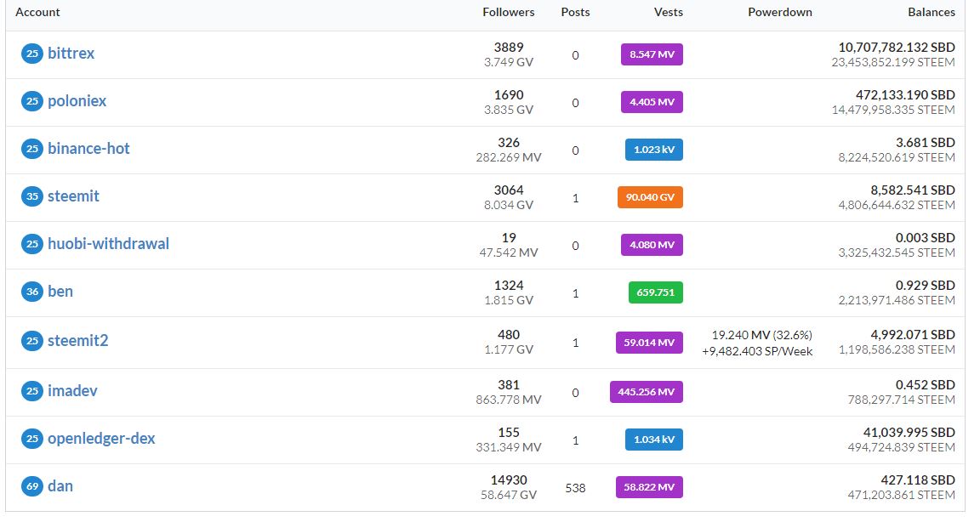Viewport: 980px width, 522px height.
Task: Visit the steemit2 account page
Action: tap(78, 340)
